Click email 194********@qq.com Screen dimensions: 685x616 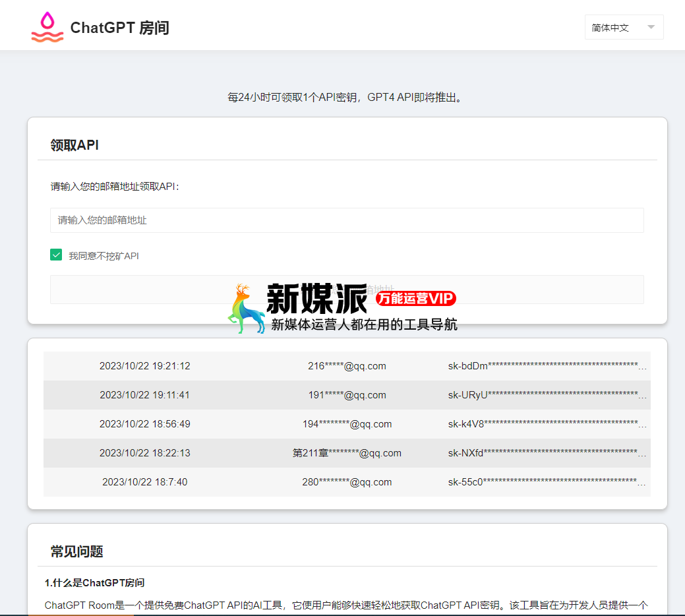coord(347,424)
